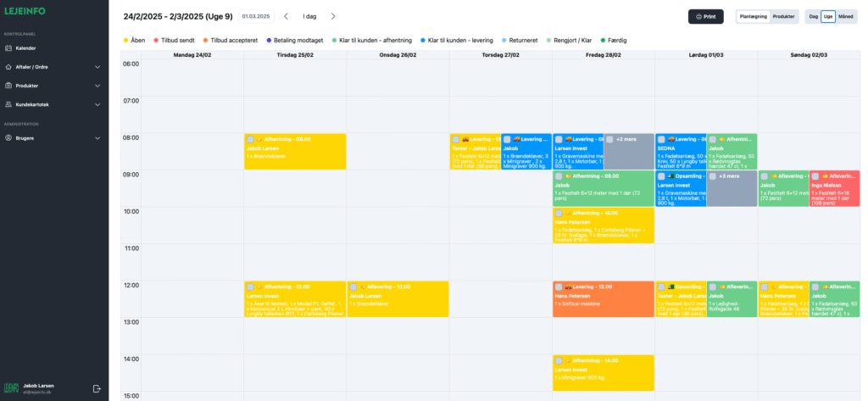Viewport: 868px width, 401px height.
Task: Click truck icon on Friday Larsen Invest Levering
Action: [x=569, y=139]
